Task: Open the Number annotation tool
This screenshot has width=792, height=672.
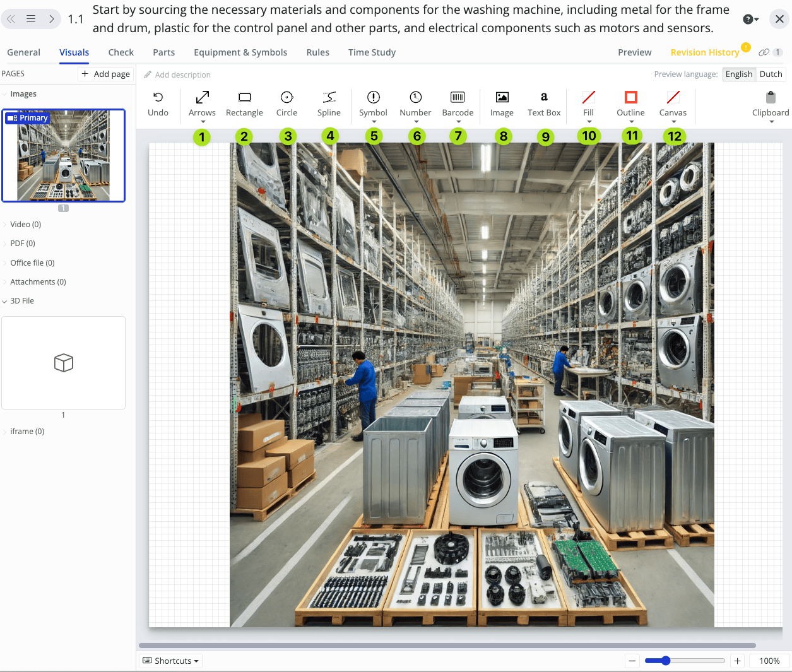Action: [415, 104]
